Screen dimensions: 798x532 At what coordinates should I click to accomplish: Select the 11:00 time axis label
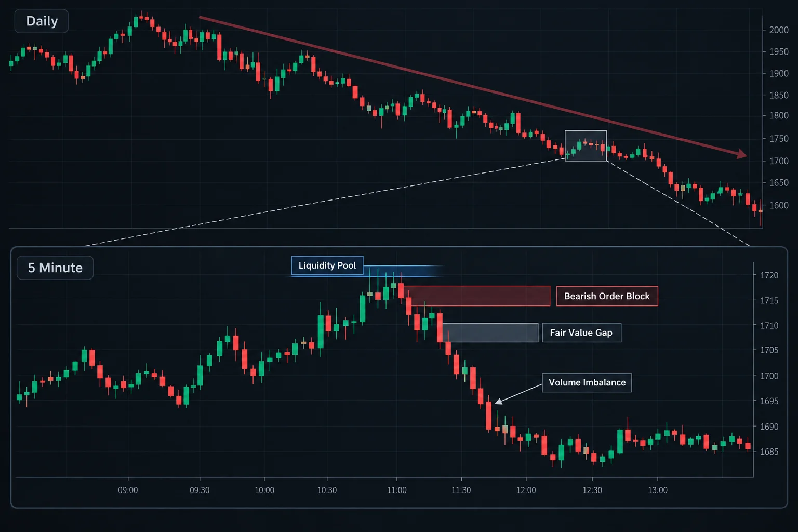[x=397, y=490]
